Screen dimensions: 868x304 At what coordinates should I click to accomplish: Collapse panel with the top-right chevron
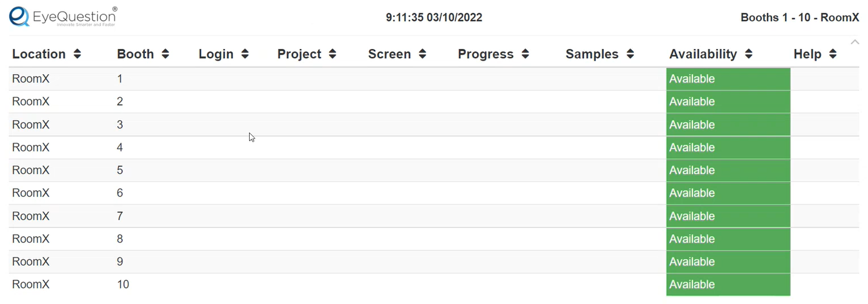click(854, 41)
